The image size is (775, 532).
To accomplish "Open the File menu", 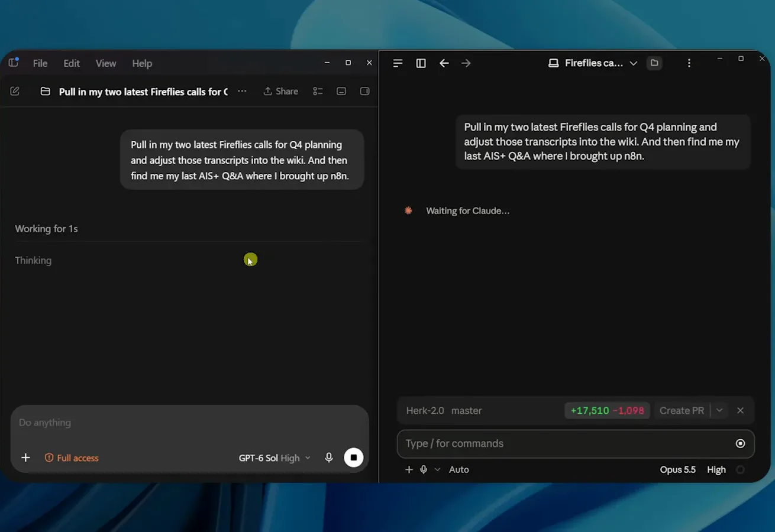I will point(40,63).
